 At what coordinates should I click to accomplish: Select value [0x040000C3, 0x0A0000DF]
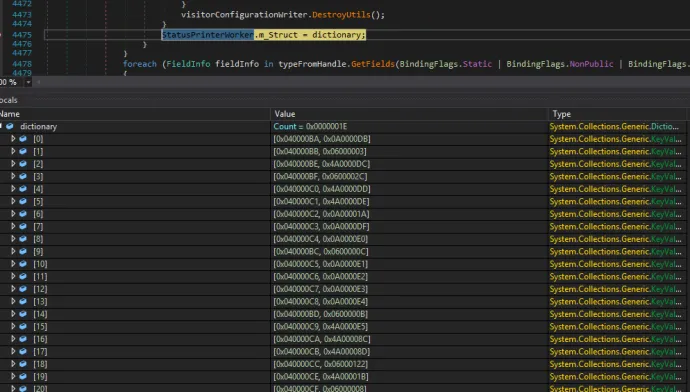321,226
